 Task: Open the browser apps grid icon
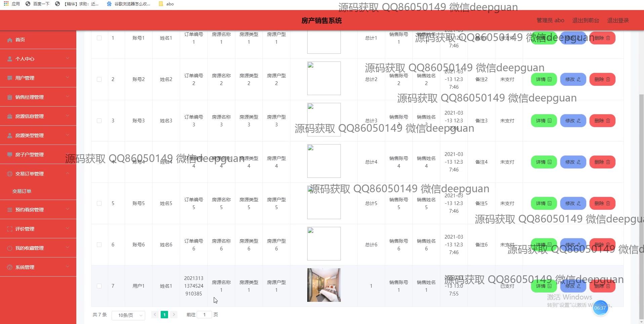6,4
